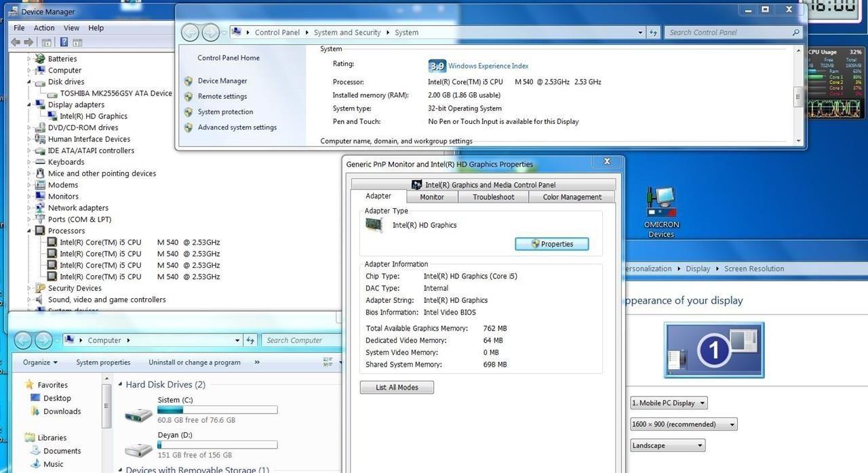This screenshot has height=473, width=868.
Task: Switch to the Color Management tab
Action: tap(572, 197)
